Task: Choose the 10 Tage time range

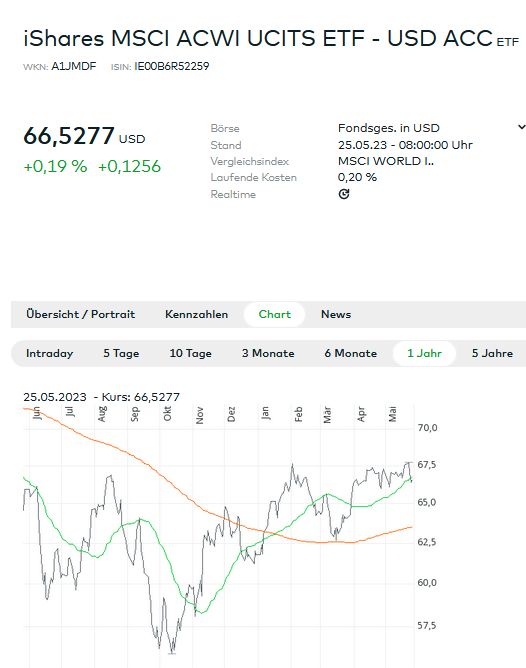Action: click(x=190, y=354)
